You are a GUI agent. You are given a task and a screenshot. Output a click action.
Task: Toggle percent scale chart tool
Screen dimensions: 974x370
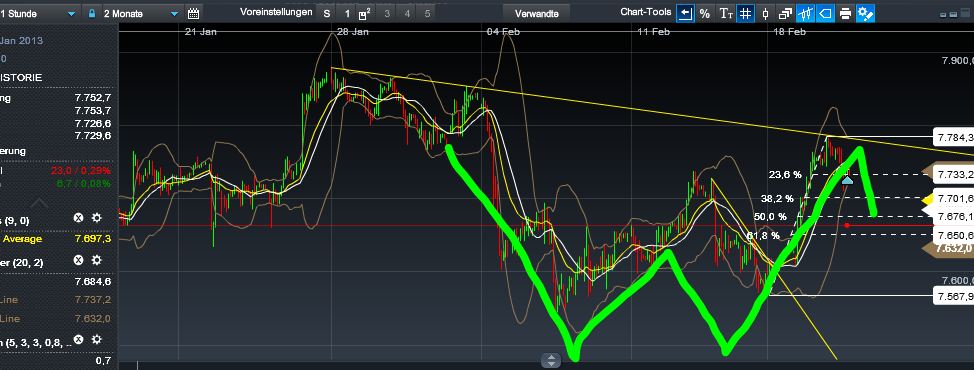coord(704,13)
